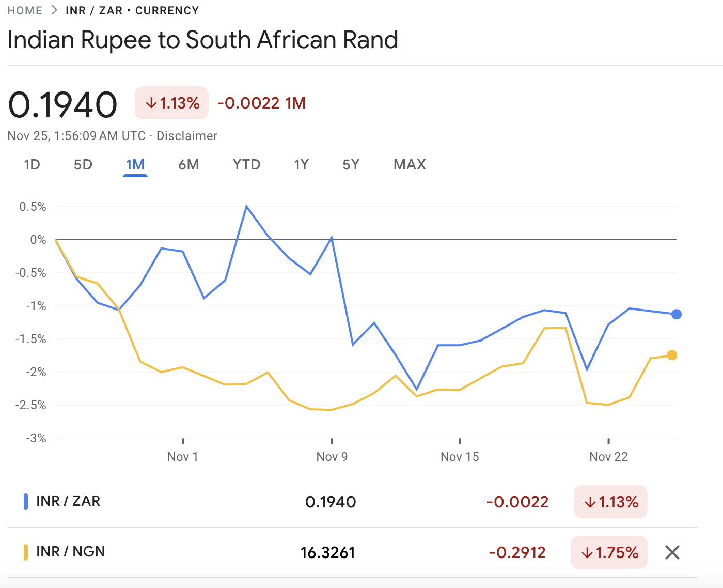Image resolution: width=723 pixels, height=588 pixels.
Task: Open the Disclaimer link
Action: (188, 135)
